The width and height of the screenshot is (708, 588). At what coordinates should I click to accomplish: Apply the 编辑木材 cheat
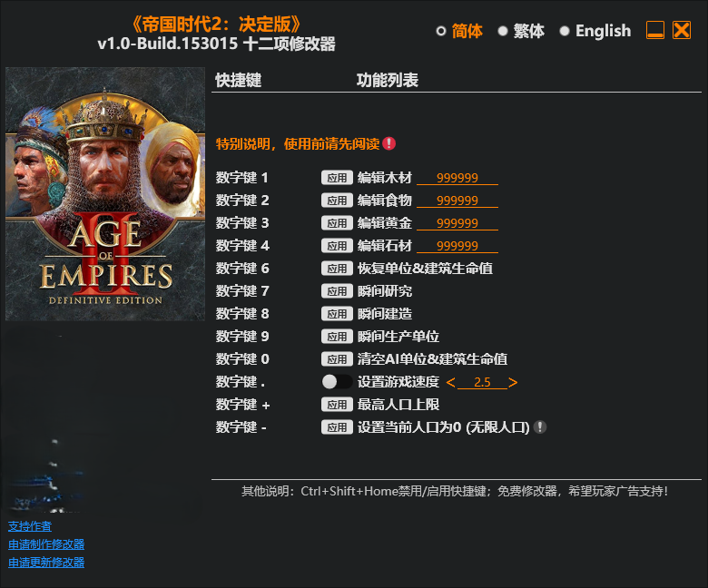(x=337, y=178)
